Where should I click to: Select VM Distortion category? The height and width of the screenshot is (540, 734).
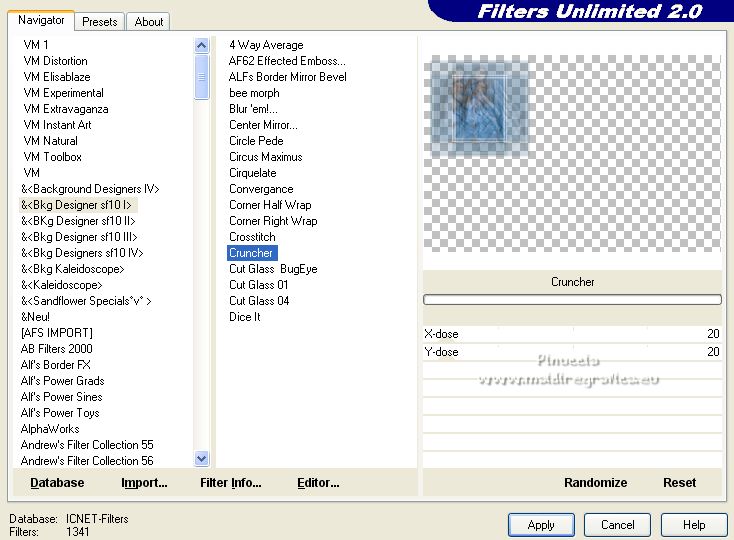[x=55, y=60]
